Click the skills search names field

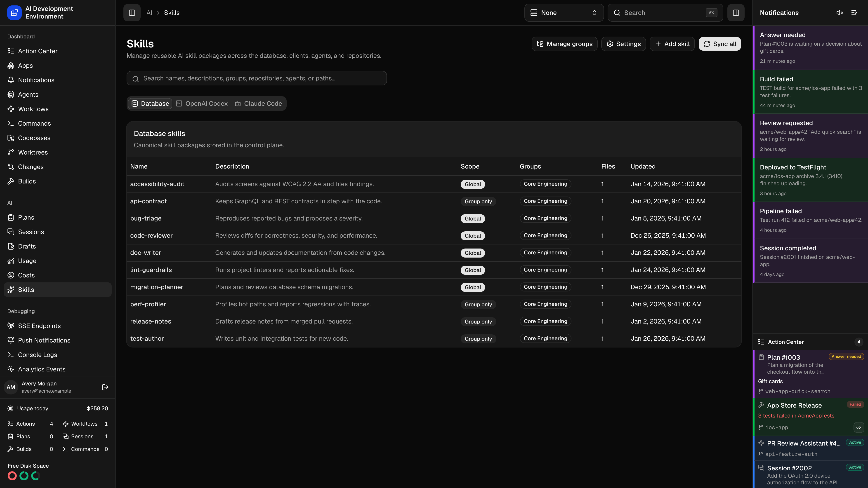click(x=257, y=78)
